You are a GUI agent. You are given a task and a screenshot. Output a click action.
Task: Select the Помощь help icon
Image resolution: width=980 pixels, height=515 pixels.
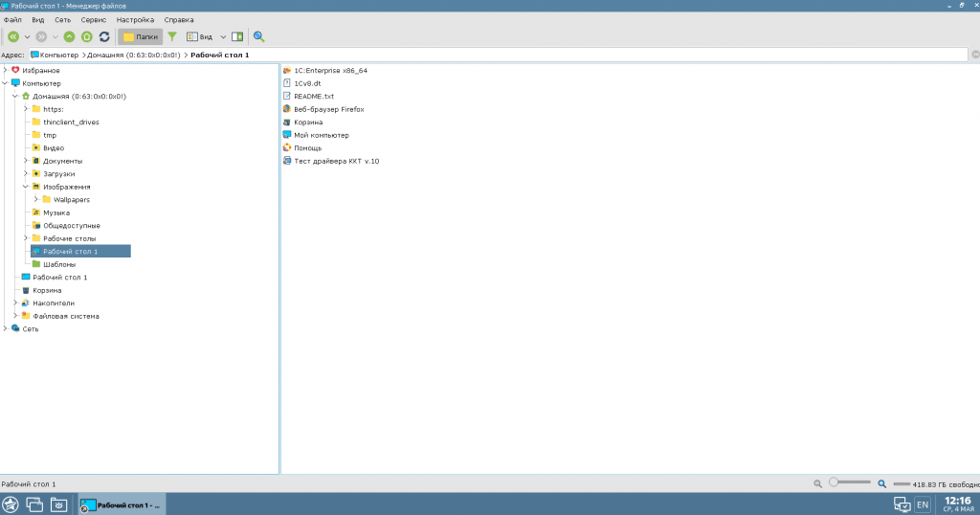pos(287,147)
